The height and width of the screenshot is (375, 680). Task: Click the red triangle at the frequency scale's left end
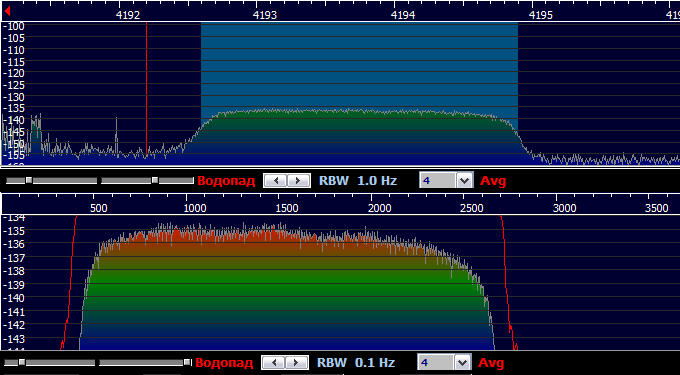click(7, 10)
